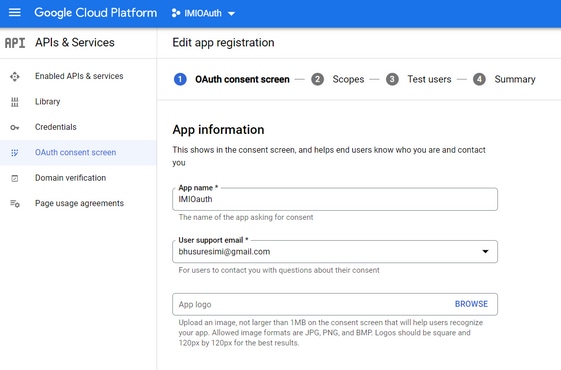Click the IMIOAuth project selector icon
The image size is (561, 370).
(176, 13)
